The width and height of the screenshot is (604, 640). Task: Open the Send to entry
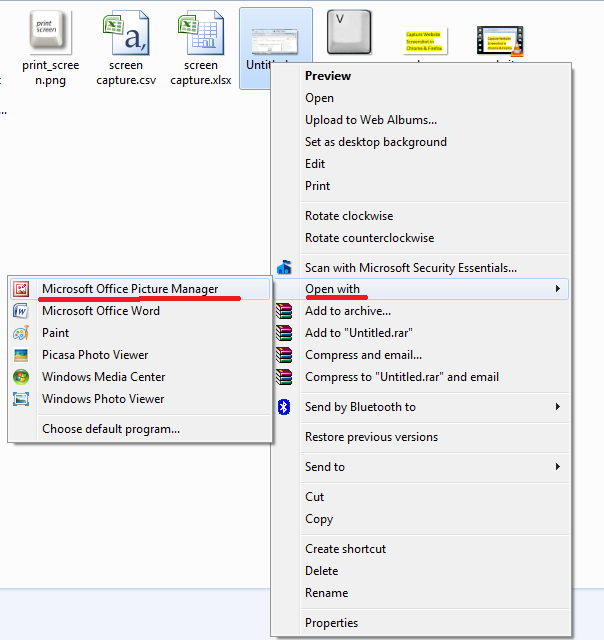click(x=422, y=467)
